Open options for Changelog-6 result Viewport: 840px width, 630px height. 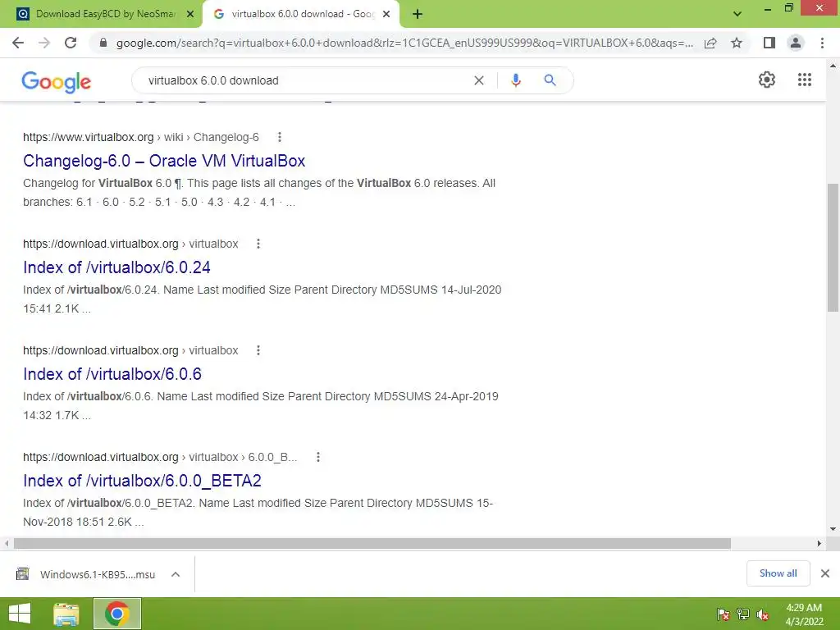coord(280,137)
